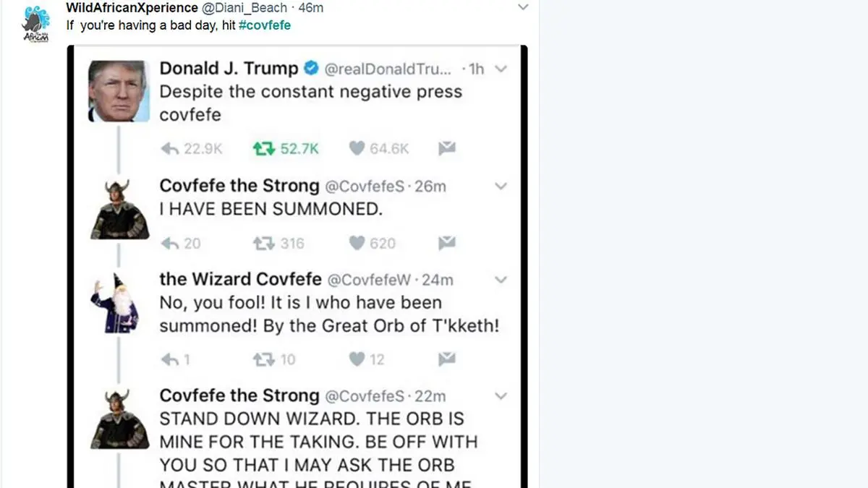
Task: Message icon under 'I HAVE BEEN SUMMONED' tweet
Action: tap(447, 243)
